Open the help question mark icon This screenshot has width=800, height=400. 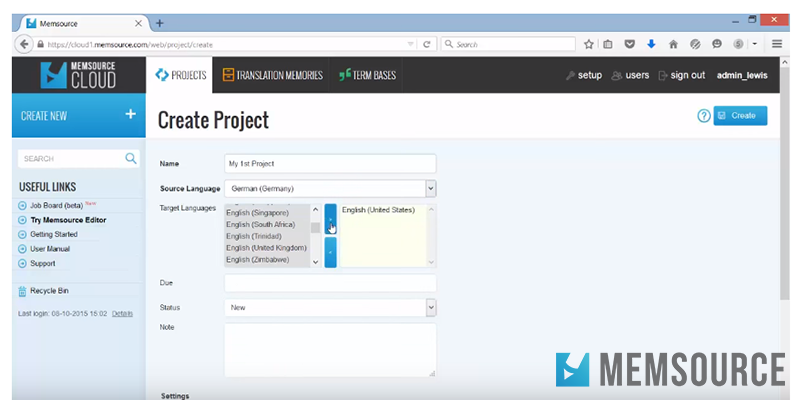[x=703, y=116]
